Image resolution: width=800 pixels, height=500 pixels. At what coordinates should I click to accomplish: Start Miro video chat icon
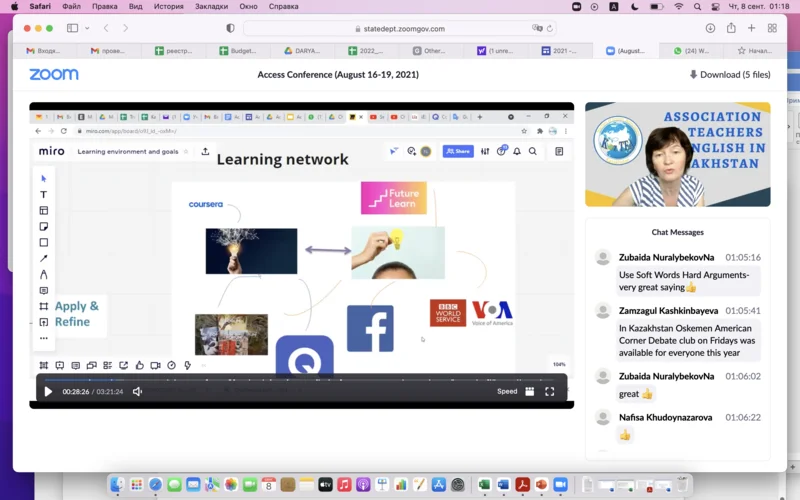click(156, 365)
